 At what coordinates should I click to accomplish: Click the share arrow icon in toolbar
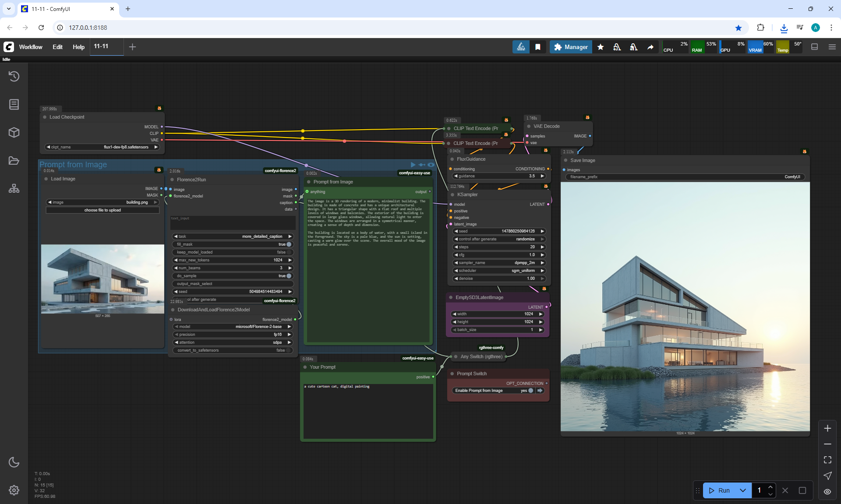coord(650,47)
